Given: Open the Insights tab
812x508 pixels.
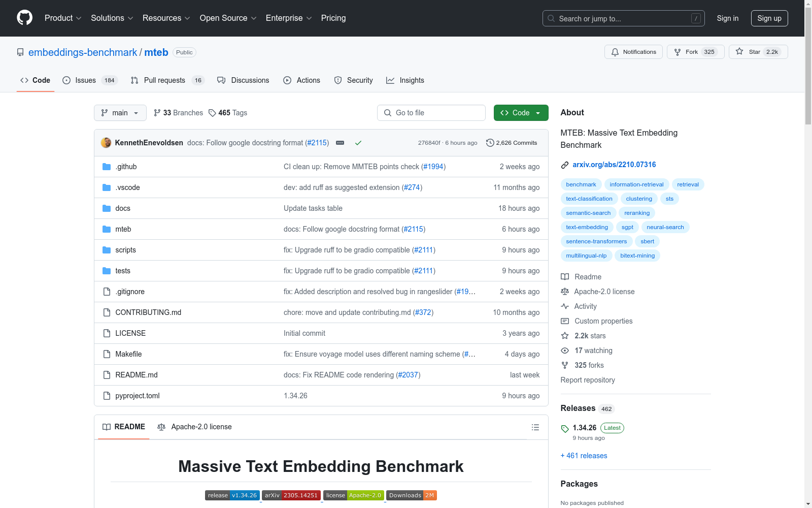Looking at the screenshot, I should 405,80.
